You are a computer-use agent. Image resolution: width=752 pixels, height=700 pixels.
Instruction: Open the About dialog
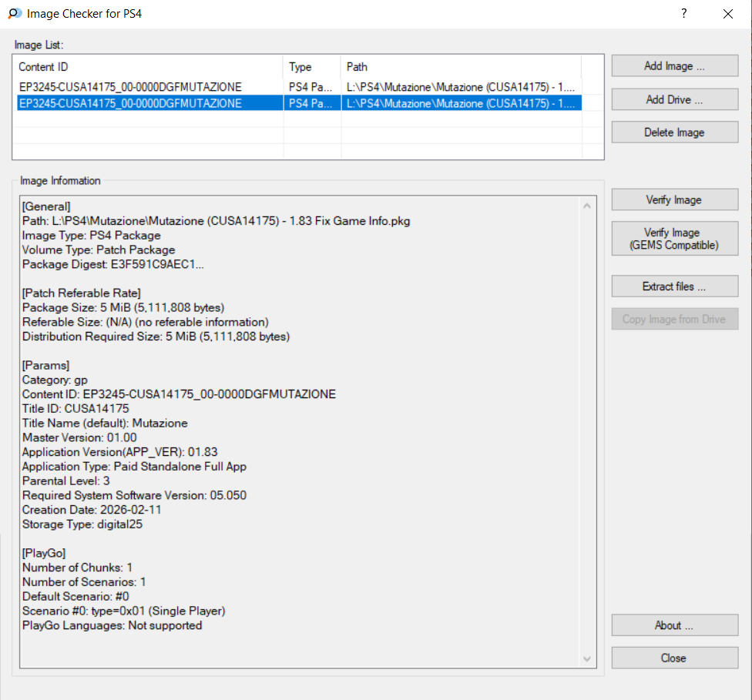coord(674,625)
